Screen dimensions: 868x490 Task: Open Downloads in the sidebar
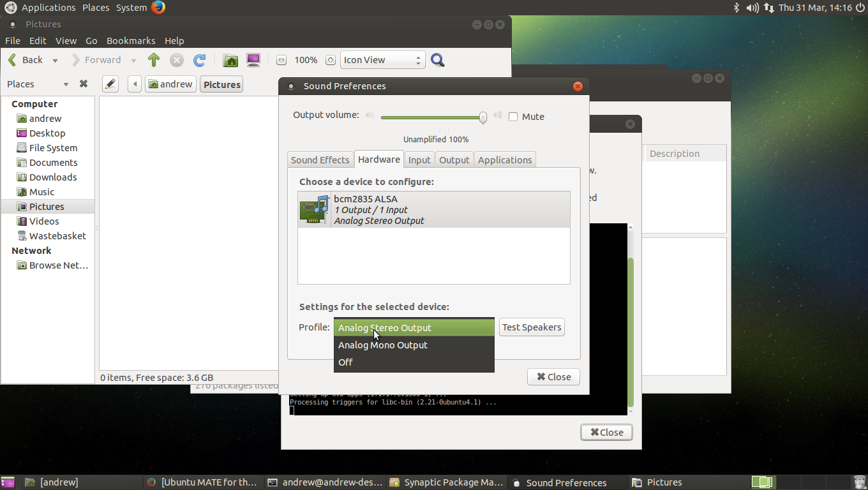click(x=48, y=177)
